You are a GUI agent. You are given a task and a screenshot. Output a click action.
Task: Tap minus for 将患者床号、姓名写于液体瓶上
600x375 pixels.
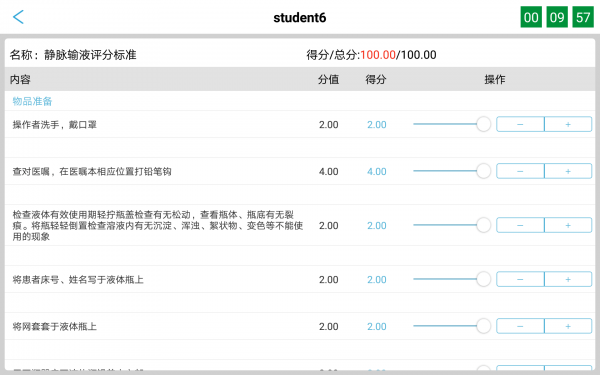pos(520,279)
